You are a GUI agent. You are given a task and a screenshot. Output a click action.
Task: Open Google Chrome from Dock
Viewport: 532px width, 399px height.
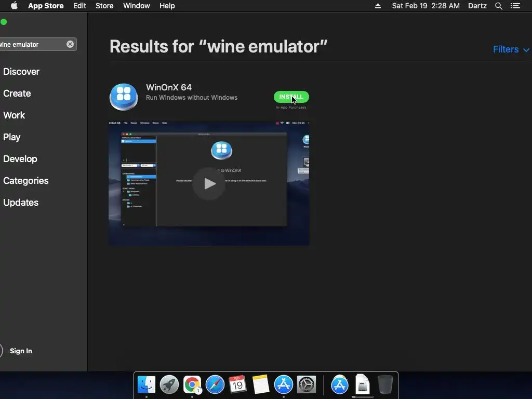[x=192, y=385]
